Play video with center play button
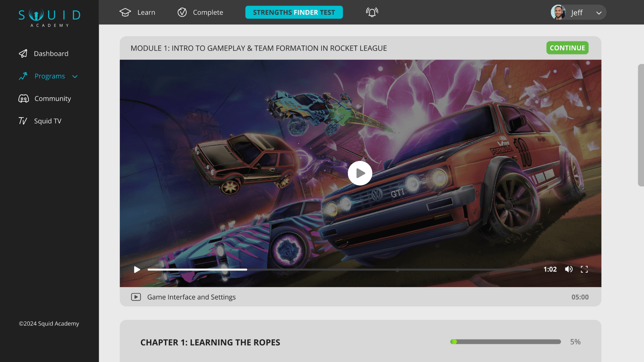Screen dimensions: 644x362 360,173
